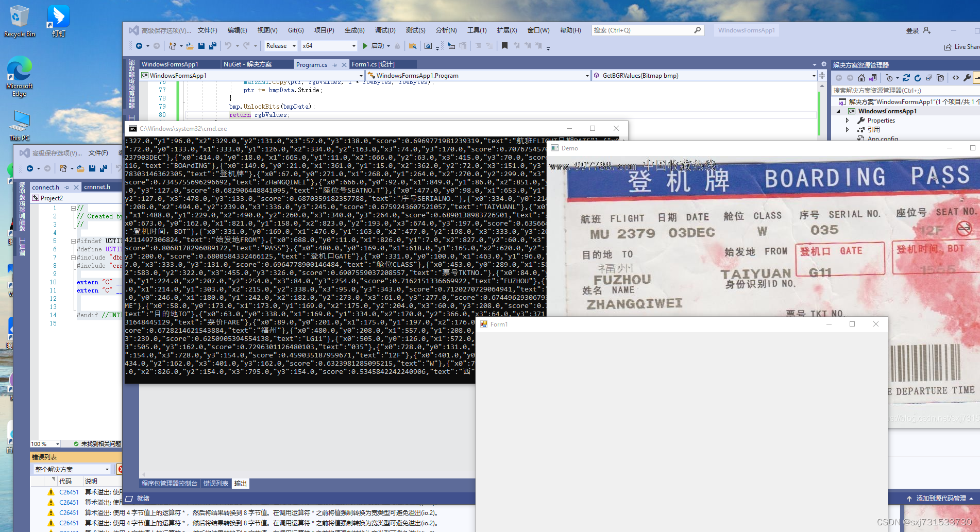Open the x64 platform dropdown
980x532 pixels.
click(329, 46)
